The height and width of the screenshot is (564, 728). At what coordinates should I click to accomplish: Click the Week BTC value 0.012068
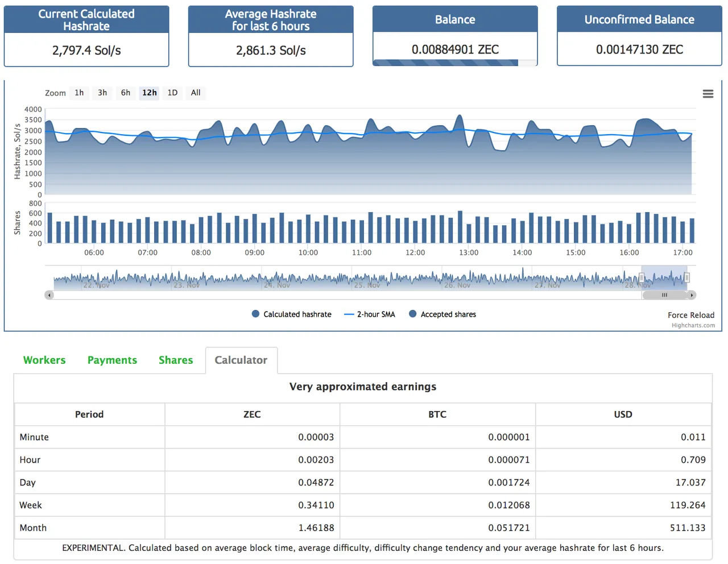pos(509,505)
